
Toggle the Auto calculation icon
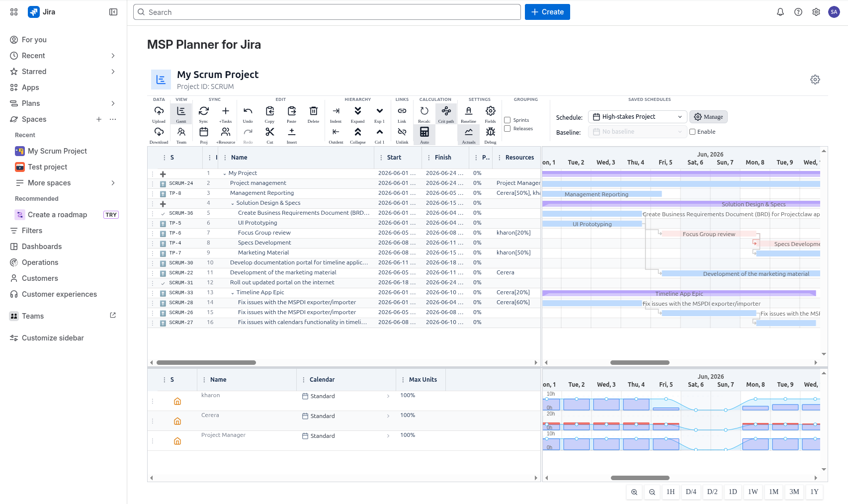(424, 135)
